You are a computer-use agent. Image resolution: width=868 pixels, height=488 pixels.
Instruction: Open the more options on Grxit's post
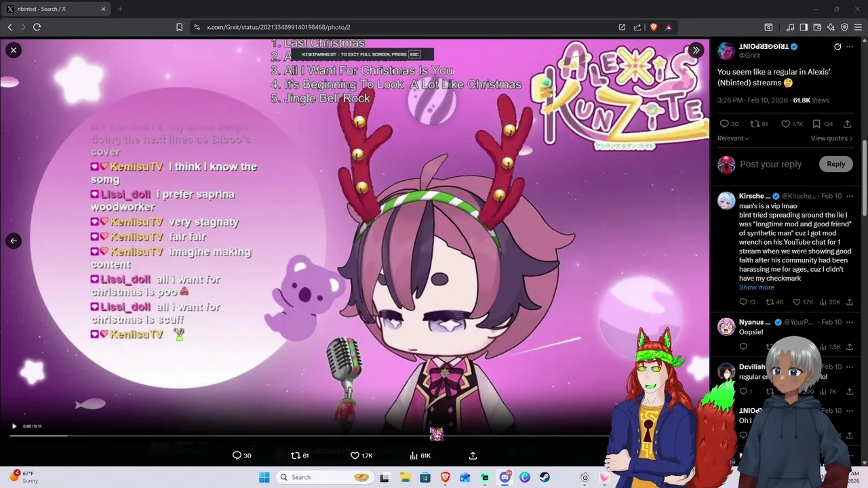pyautogui.click(x=850, y=47)
